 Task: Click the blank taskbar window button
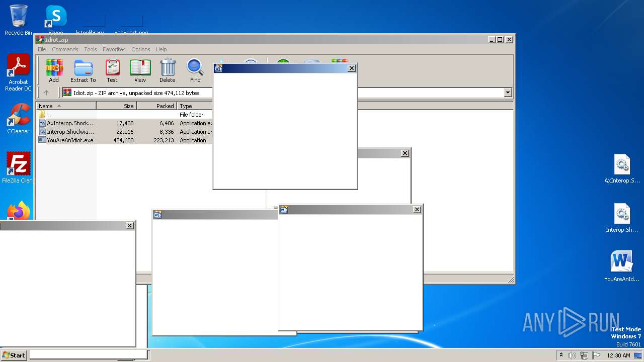coord(89,355)
